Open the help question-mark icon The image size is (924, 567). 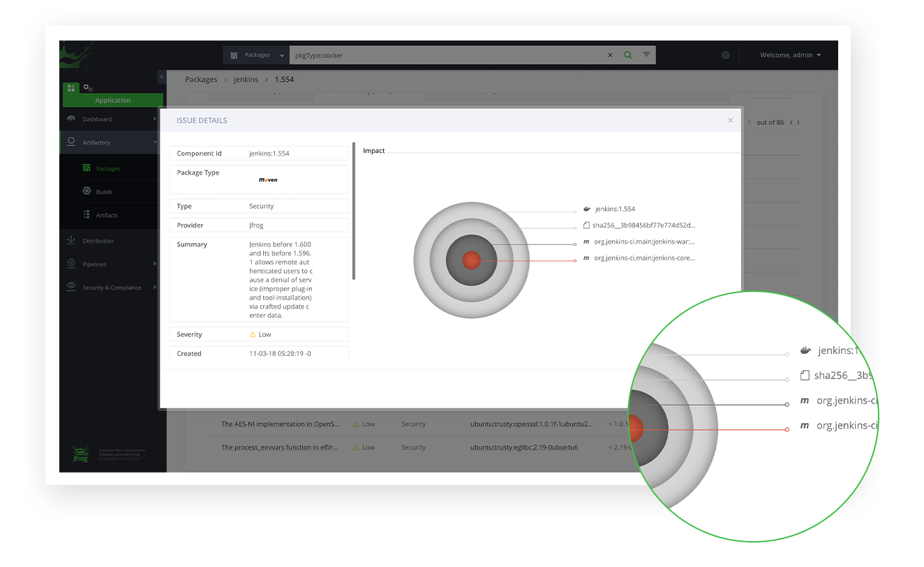click(x=726, y=55)
